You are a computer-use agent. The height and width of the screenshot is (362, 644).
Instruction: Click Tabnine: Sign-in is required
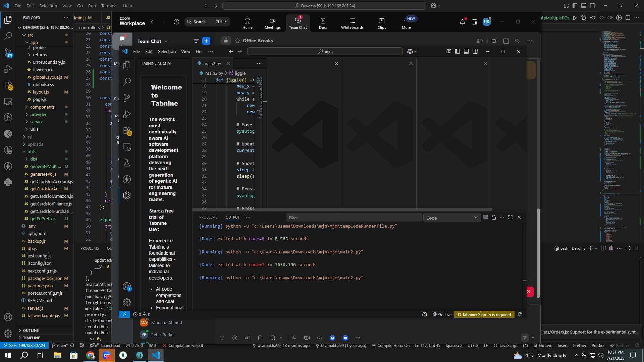coord(484,315)
